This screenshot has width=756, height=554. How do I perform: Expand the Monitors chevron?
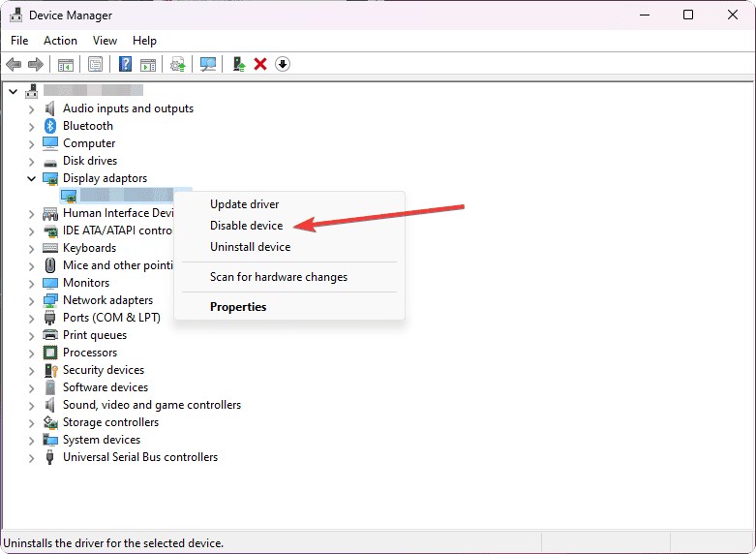pyautogui.click(x=31, y=284)
